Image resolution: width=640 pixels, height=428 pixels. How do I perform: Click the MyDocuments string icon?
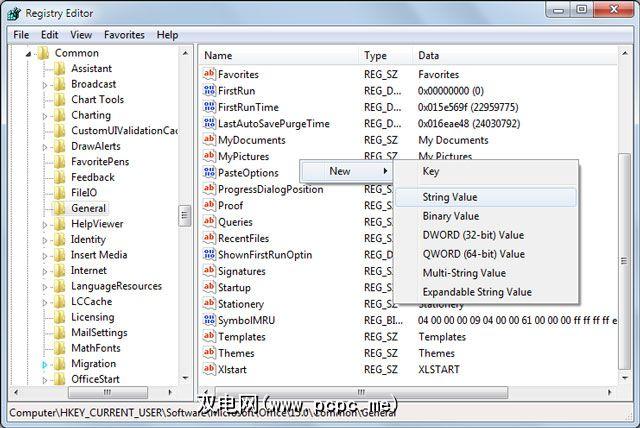(209, 140)
